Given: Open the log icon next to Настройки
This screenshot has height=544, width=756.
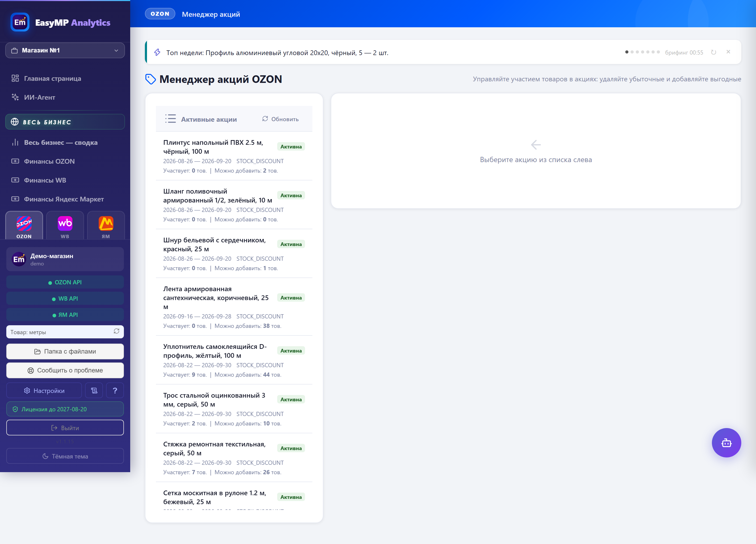Looking at the screenshot, I should pos(94,391).
